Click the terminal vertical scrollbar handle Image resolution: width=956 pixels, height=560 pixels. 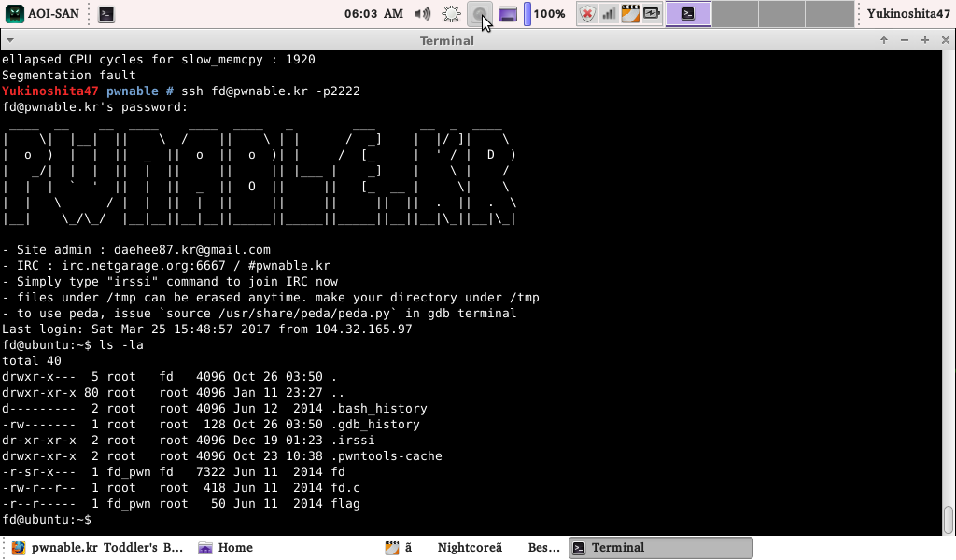(949, 520)
